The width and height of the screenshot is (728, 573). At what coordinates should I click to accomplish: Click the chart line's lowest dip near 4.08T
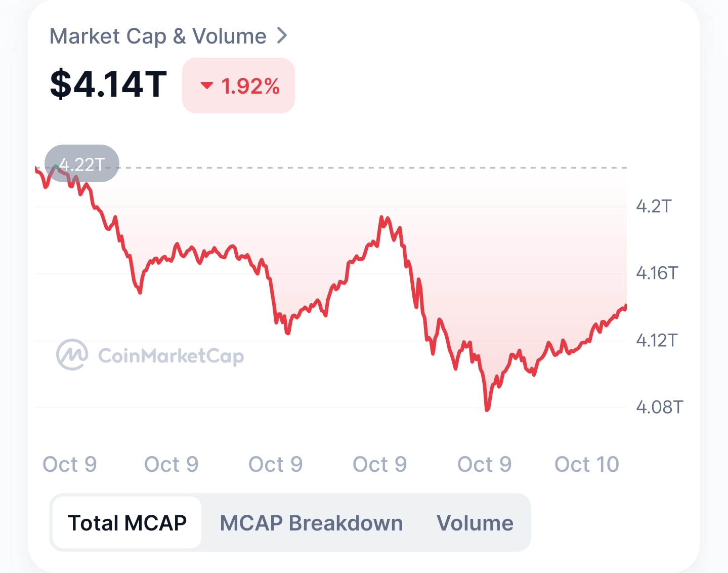(487, 409)
